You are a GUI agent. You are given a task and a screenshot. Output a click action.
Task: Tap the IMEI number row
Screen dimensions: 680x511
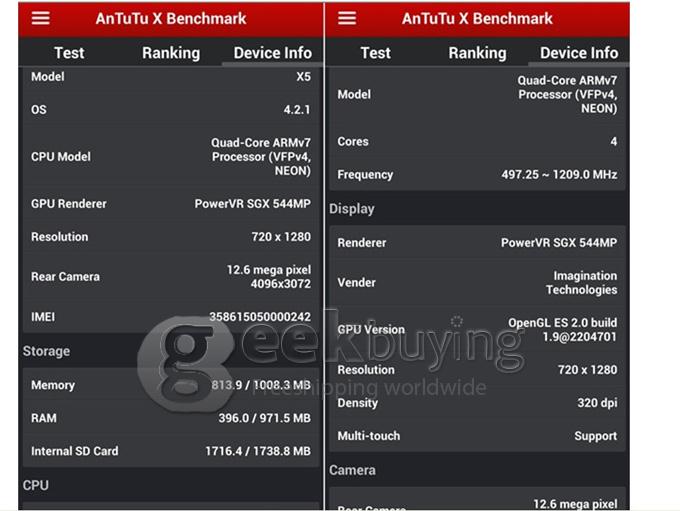171,317
